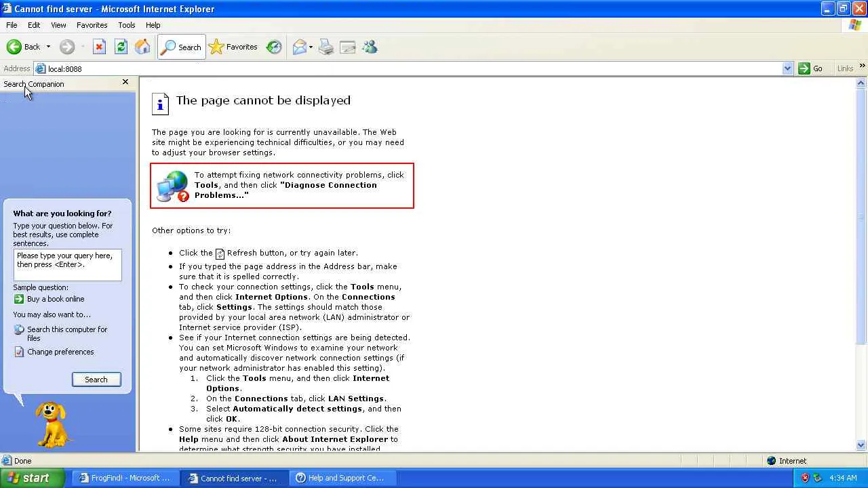The height and width of the screenshot is (488, 868).
Task: Click the Safely Remove Hardware tray icon
Action: pyautogui.click(x=818, y=478)
